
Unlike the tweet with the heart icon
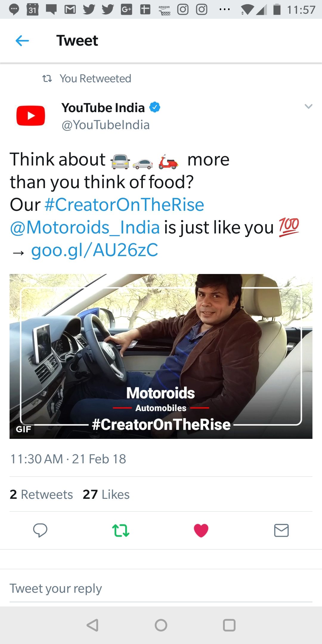click(201, 530)
